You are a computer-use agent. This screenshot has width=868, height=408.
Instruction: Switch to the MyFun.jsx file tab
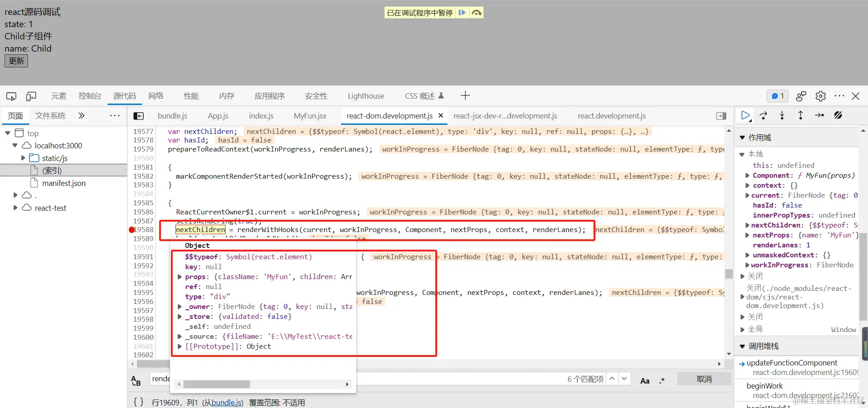click(310, 116)
